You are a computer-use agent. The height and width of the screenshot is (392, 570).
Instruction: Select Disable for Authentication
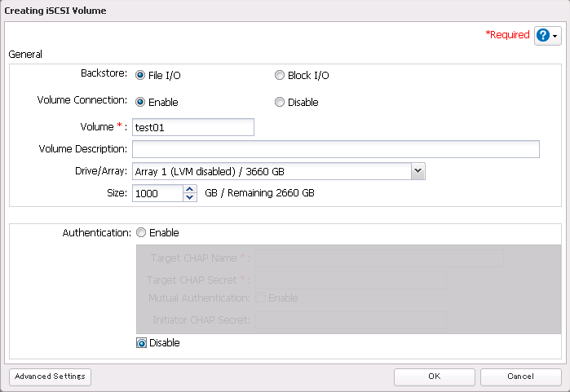coord(141,343)
